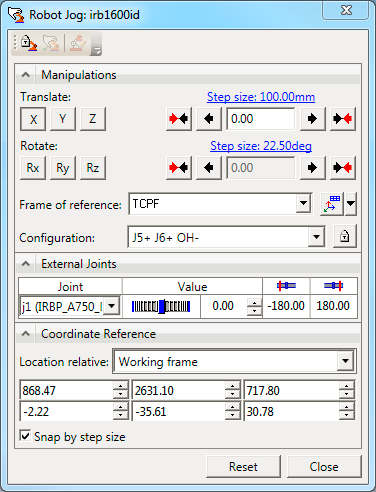Click the translate value field
The image size is (376, 492).
point(260,119)
